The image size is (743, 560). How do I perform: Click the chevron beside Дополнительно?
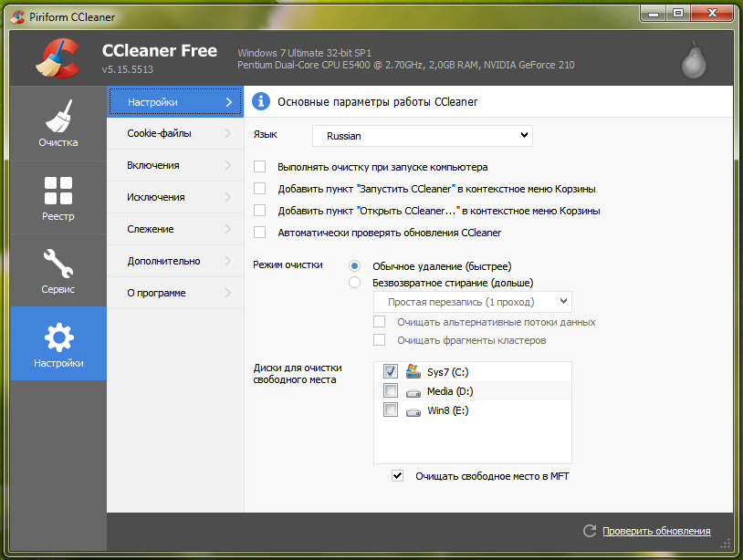click(228, 261)
